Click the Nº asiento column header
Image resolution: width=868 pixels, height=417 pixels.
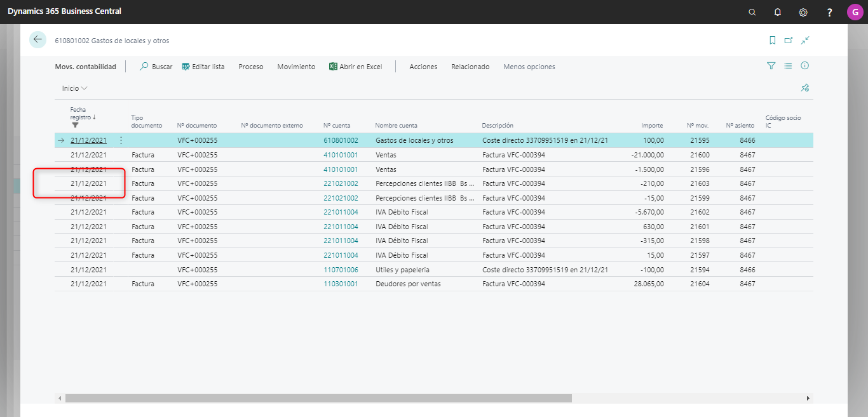tap(741, 126)
